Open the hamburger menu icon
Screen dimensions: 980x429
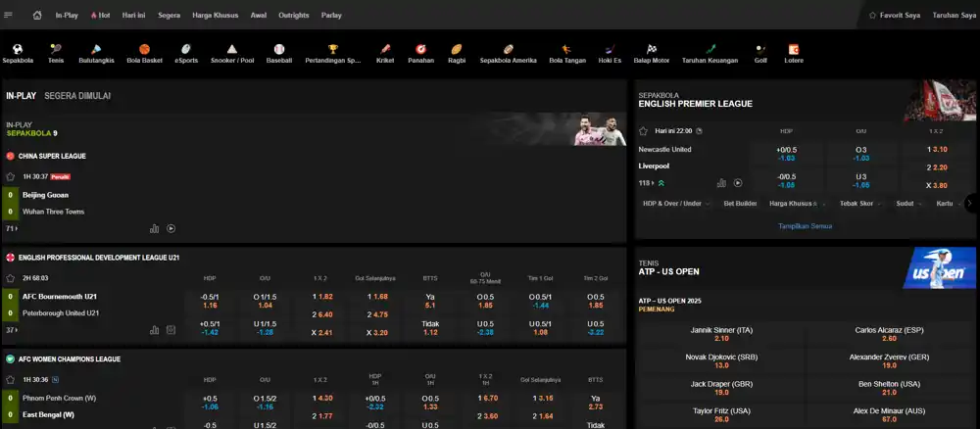click(x=8, y=15)
